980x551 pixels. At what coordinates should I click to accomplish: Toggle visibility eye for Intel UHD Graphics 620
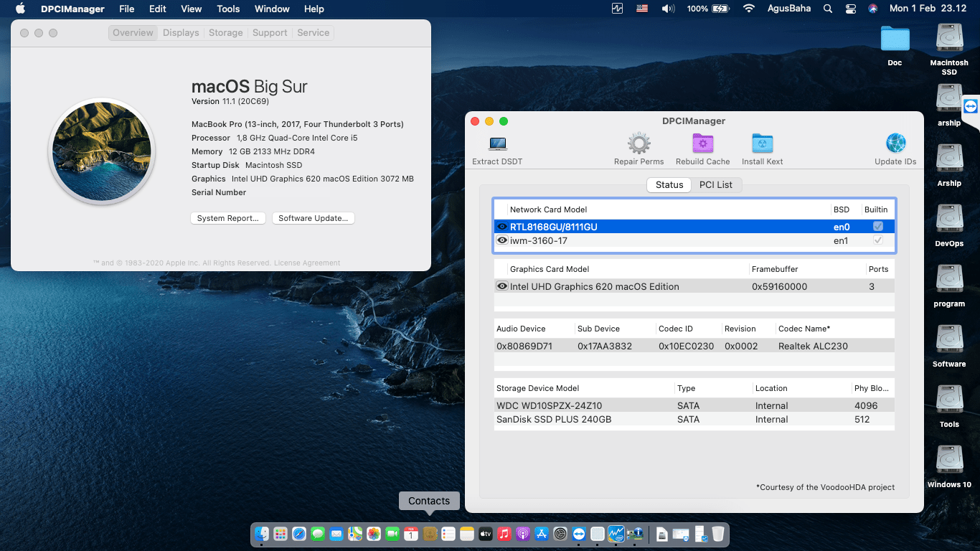(502, 286)
